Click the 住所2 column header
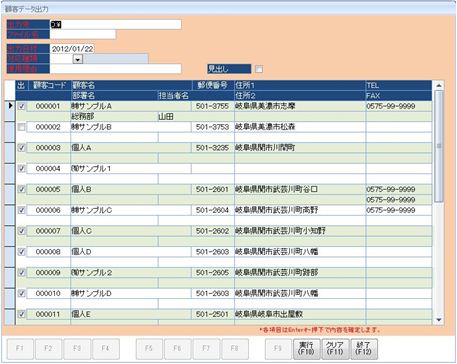The height and width of the screenshot is (364, 457). pyautogui.click(x=300, y=96)
